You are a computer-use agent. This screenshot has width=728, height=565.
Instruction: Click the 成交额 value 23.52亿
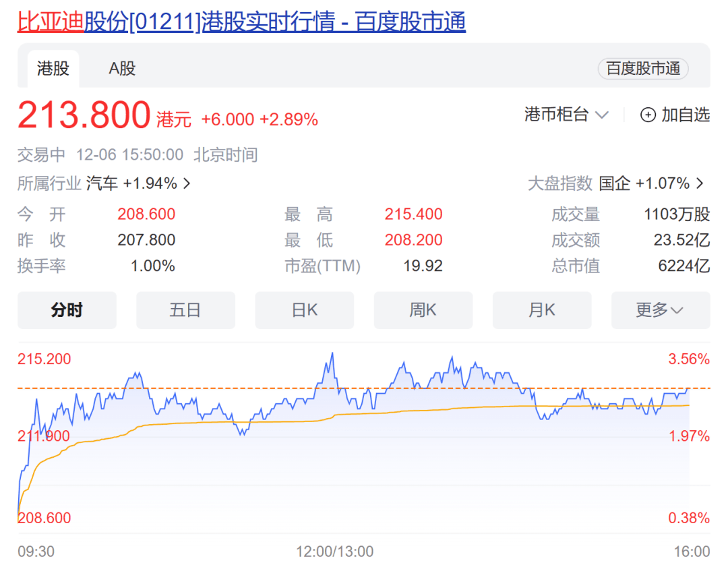682,240
